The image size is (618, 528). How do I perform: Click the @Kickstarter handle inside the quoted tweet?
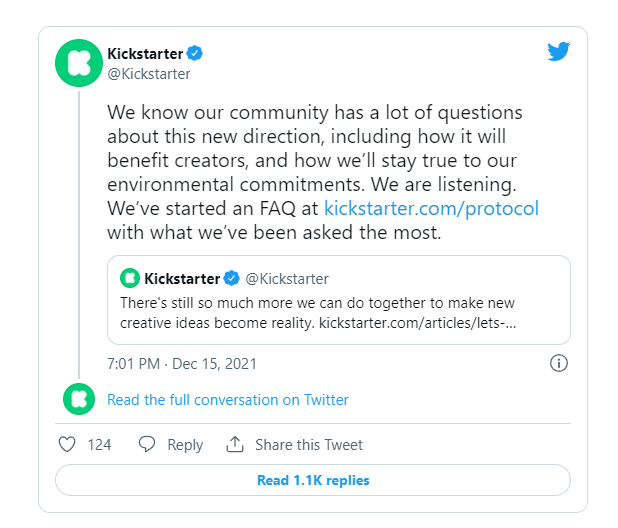[x=287, y=278]
